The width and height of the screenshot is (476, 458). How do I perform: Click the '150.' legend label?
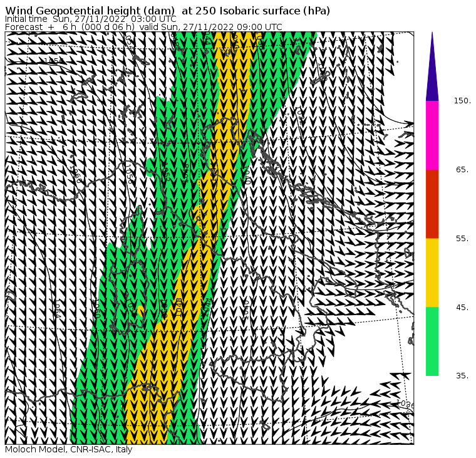pos(462,101)
